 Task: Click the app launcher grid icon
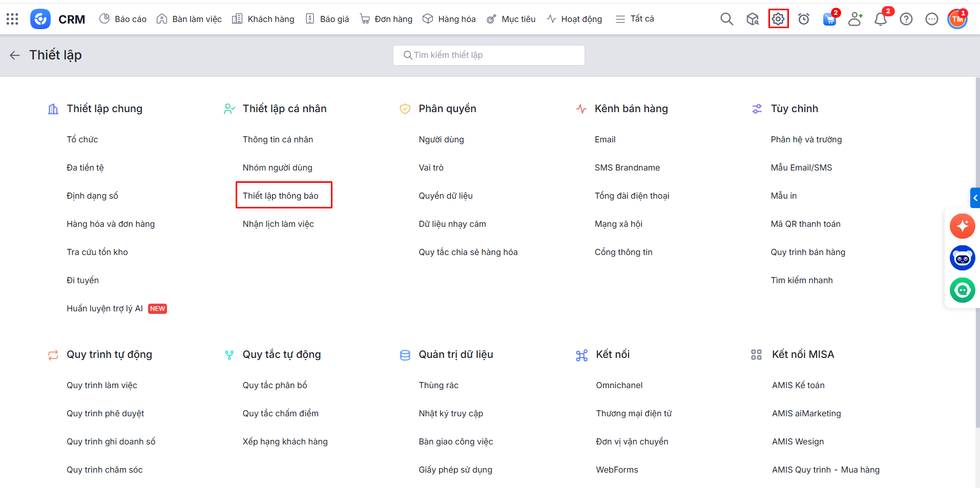12,19
